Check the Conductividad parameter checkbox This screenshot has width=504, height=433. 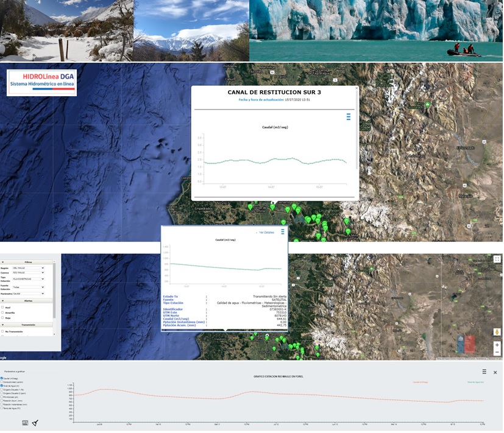2,382
